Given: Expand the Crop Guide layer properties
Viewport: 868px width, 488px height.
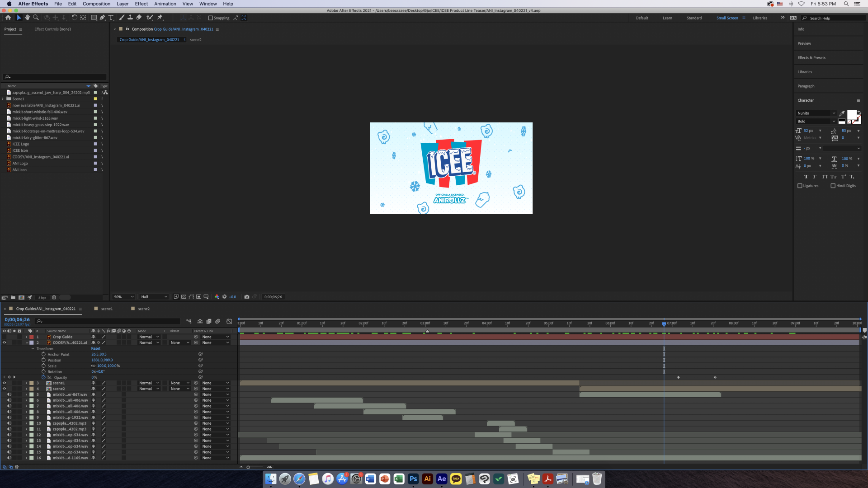Looking at the screenshot, I should tap(26, 337).
